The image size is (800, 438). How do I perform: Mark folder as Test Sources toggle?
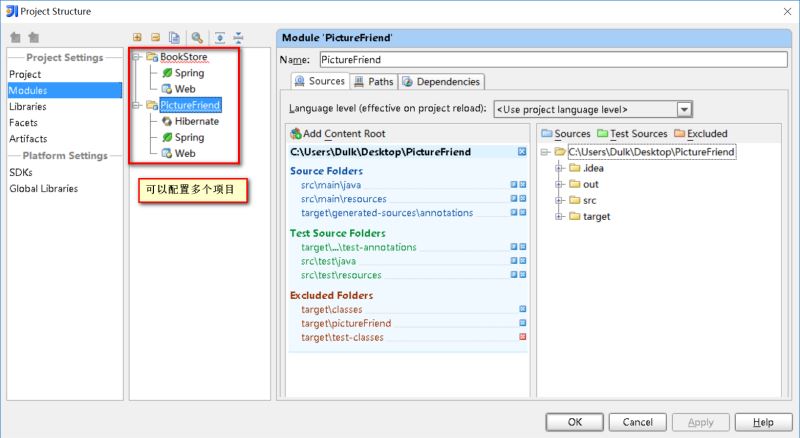click(632, 134)
